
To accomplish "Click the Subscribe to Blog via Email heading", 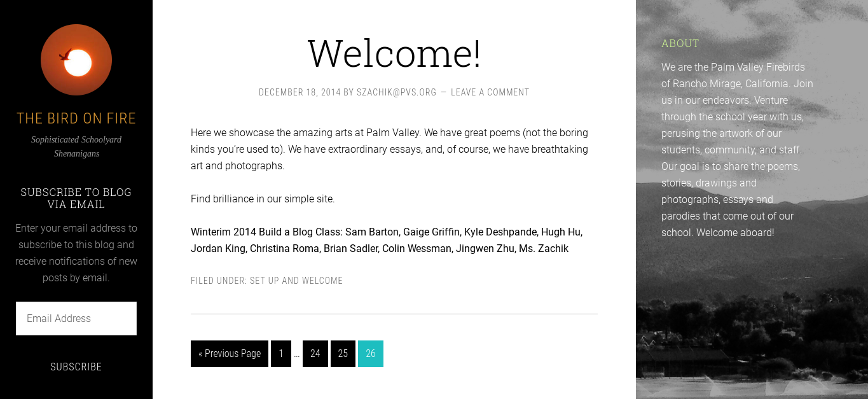I will click(x=76, y=198).
